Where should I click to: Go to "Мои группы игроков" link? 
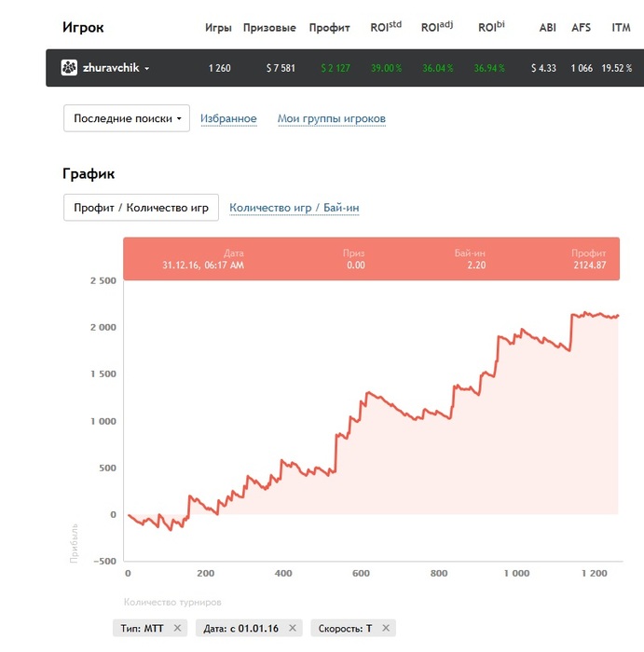tap(331, 118)
